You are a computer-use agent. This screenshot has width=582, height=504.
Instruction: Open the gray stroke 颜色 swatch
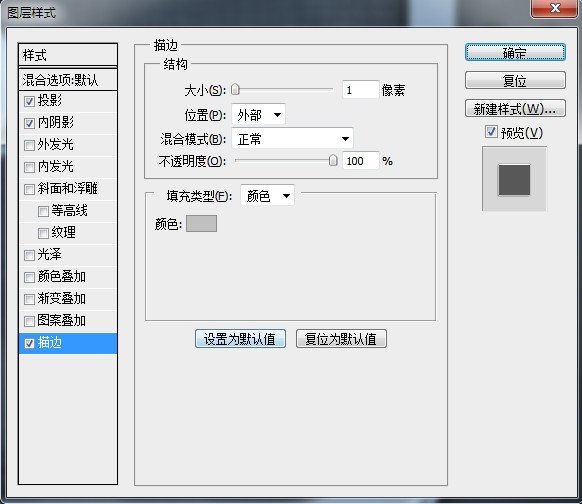(201, 223)
